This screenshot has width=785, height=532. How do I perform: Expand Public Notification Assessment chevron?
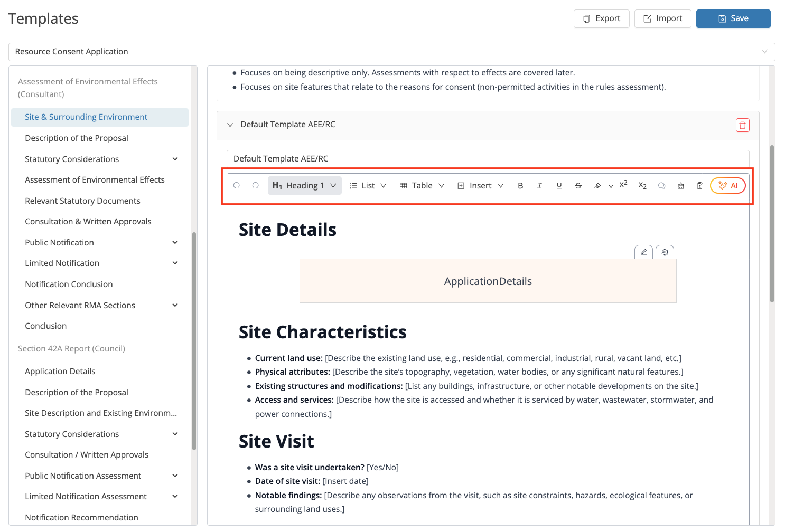click(175, 476)
